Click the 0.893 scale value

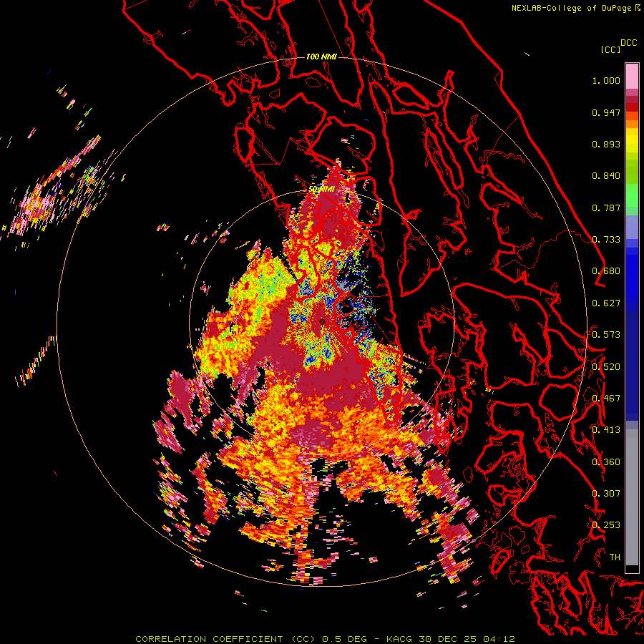point(606,144)
